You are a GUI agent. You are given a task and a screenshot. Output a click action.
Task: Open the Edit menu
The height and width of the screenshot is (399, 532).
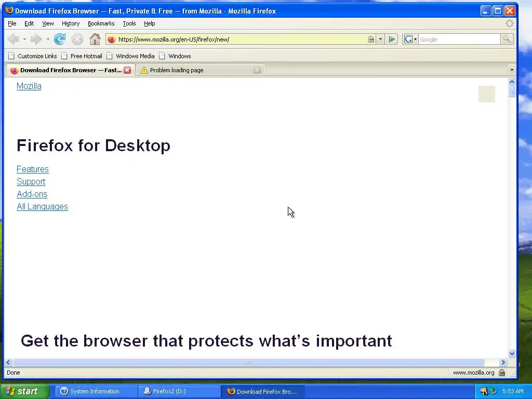(x=29, y=23)
